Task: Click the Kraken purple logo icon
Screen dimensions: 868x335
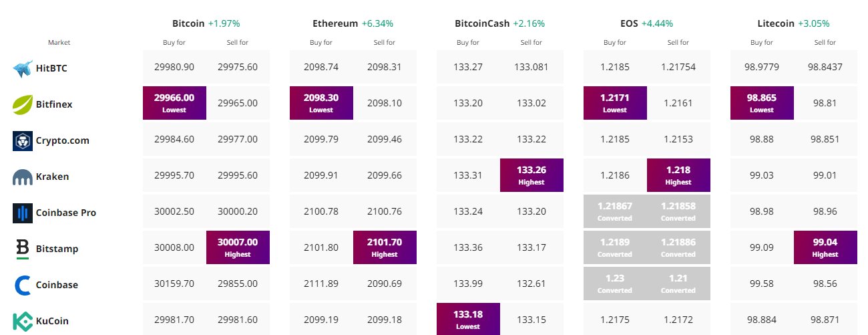Action: pyautogui.click(x=23, y=177)
